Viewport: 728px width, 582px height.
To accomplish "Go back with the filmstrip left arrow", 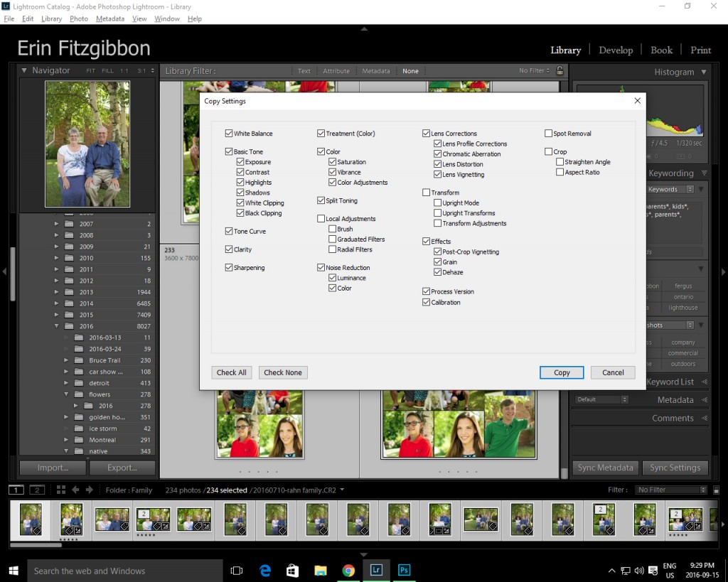I will point(75,490).
